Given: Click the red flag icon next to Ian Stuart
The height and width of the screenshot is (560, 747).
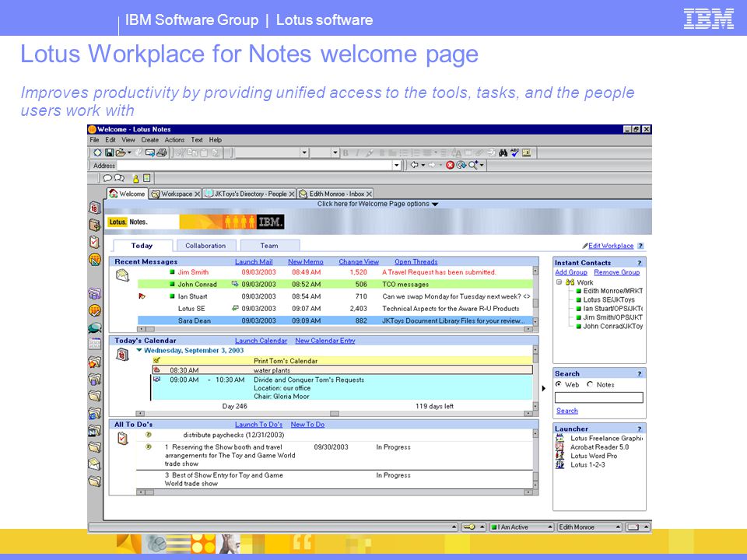Looking at the screenshot, I should pos(142,296).
